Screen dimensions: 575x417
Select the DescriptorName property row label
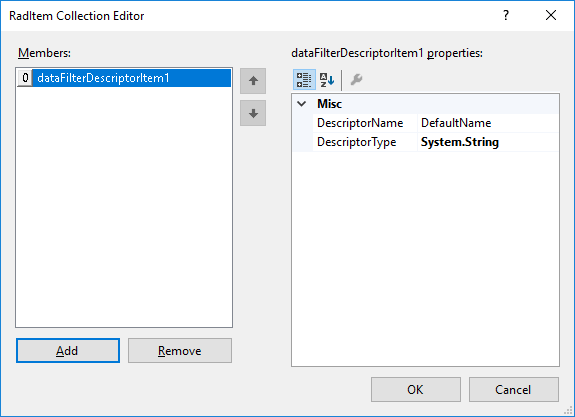(x=365, y=123)
